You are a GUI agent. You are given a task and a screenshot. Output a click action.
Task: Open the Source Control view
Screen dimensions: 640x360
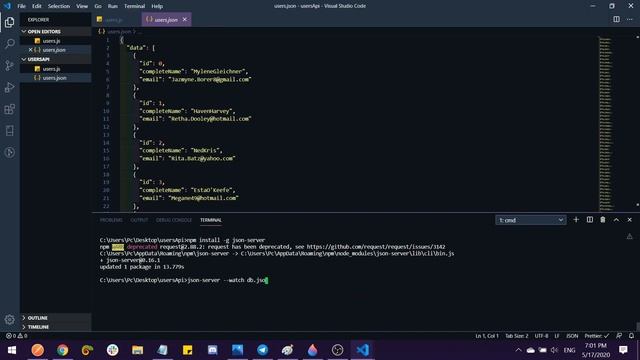coord(10,65)
